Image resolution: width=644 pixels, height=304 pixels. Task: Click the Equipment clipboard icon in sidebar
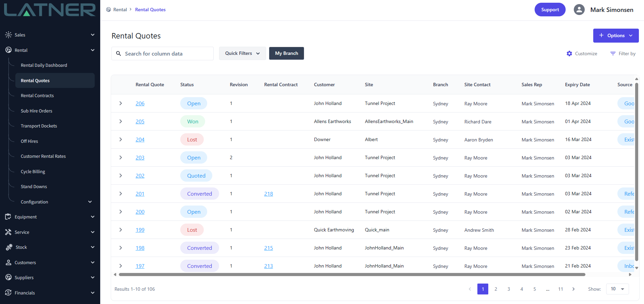coord(9,217)
